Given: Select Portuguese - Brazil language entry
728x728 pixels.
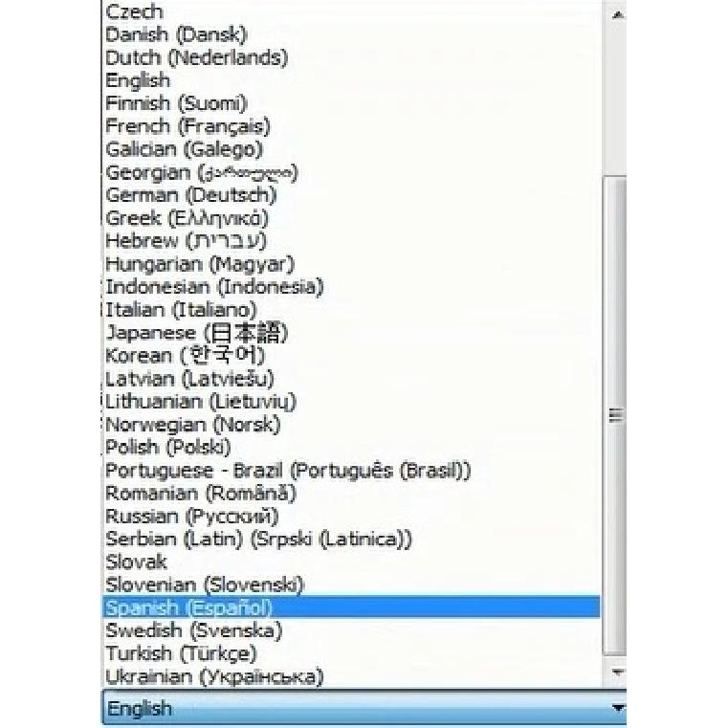Looking at the screenshot, I should 351,471.
